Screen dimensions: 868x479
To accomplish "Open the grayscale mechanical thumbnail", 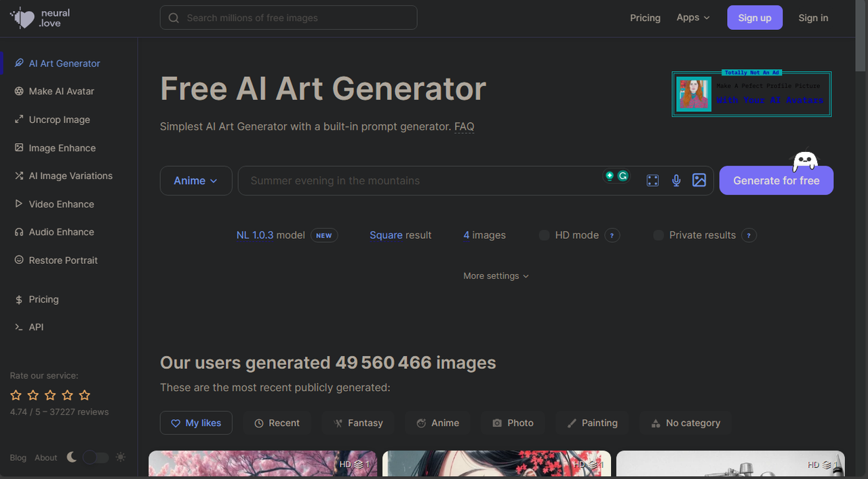I will pyautogui.click(x=730, y=465).
